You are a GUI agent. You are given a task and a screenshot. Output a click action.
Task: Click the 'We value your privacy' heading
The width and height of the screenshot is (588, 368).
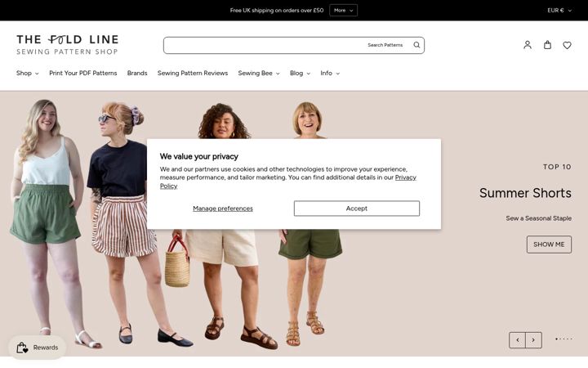click(198, 156)
